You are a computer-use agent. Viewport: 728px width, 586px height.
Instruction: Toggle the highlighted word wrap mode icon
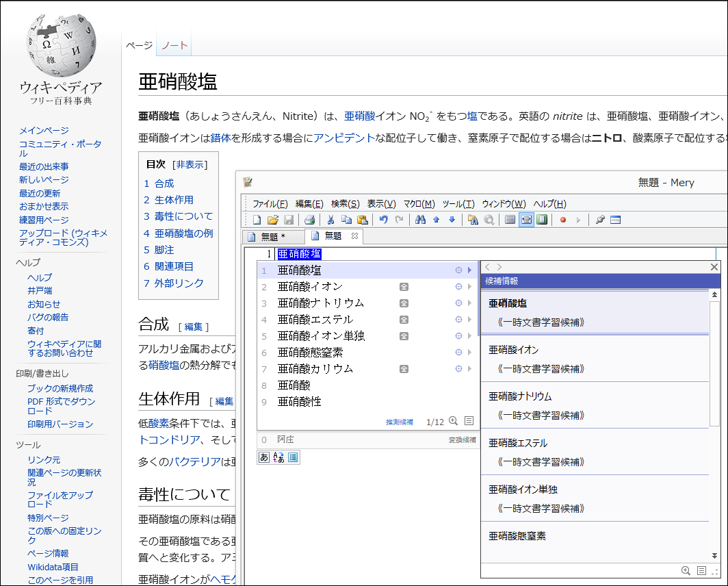click(x=525, y=220)
